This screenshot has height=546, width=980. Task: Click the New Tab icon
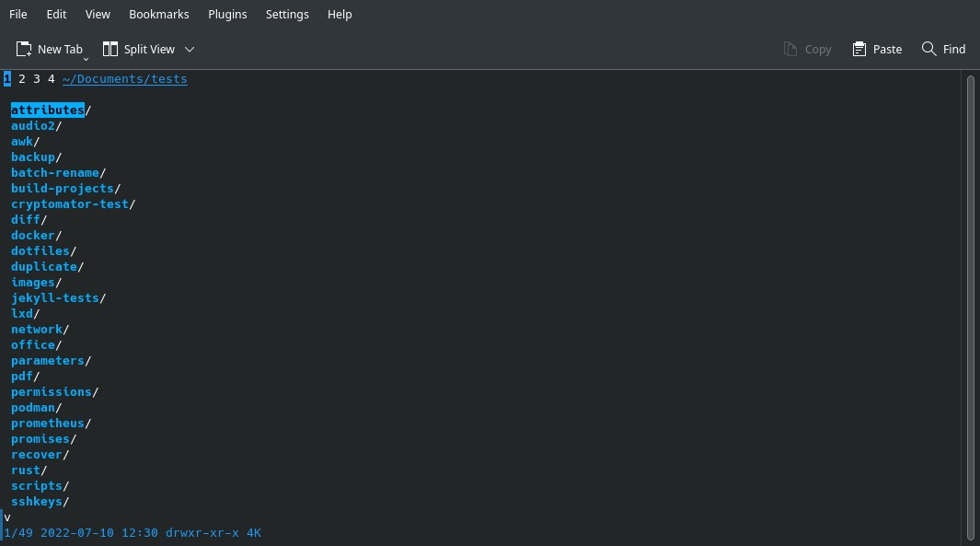pyautogui.click(x=24, y=49)
